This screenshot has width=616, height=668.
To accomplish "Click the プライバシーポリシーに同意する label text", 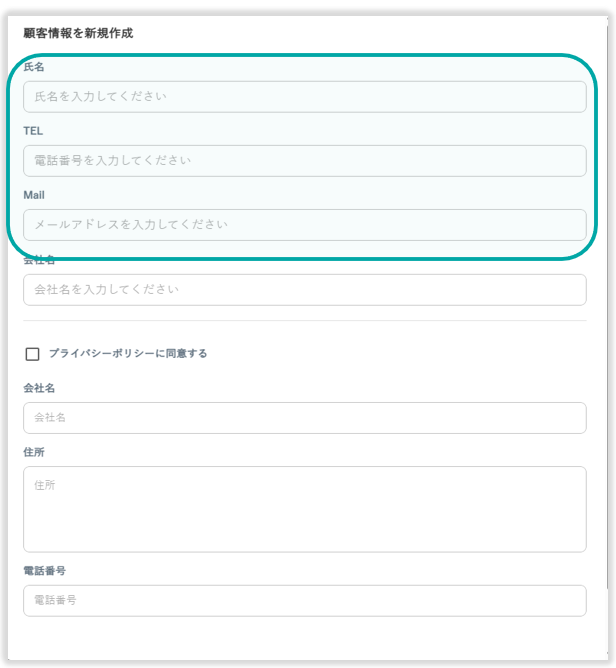I will (x=128, y=354).
